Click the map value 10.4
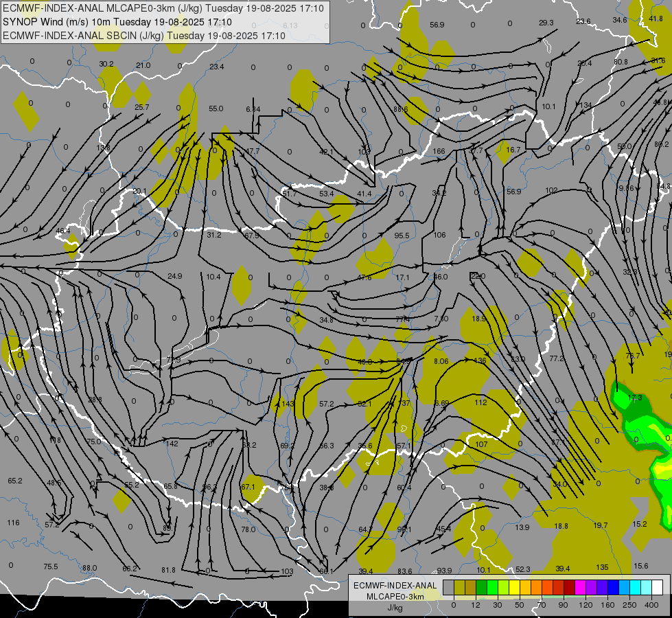 (213, 277)
